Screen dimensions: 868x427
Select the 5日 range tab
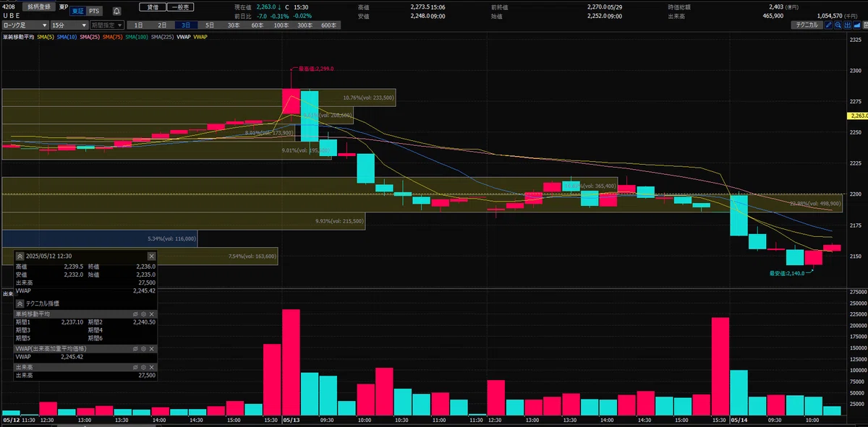209,25
